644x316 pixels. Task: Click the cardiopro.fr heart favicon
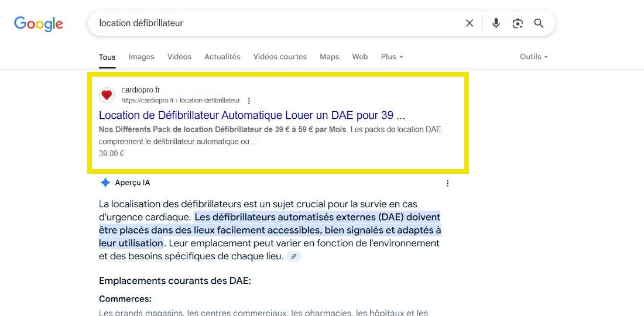point(107,95)
